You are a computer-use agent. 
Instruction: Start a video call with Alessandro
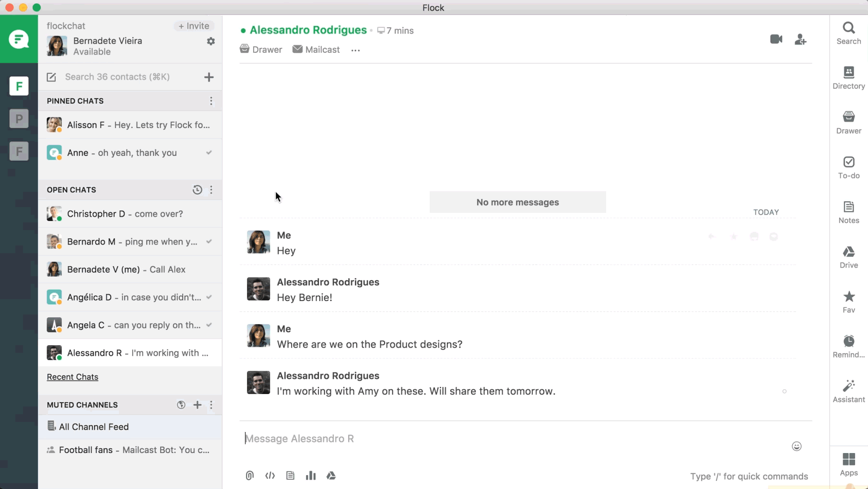point(776,39)
